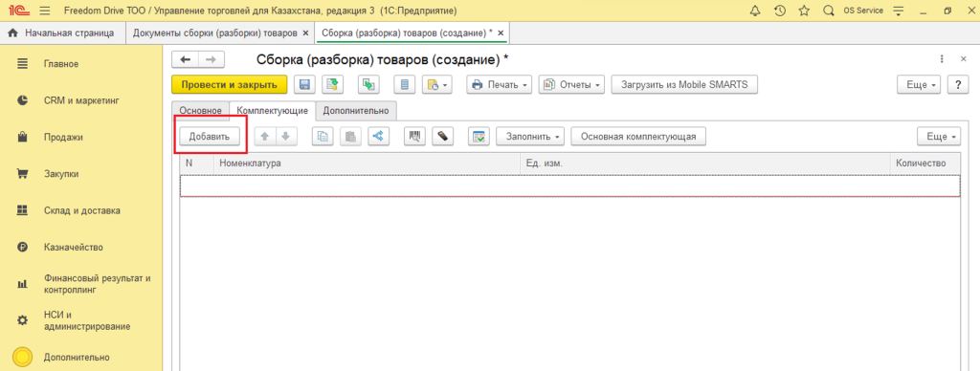Open Склад и доставка section

click(x=81, y=210)
